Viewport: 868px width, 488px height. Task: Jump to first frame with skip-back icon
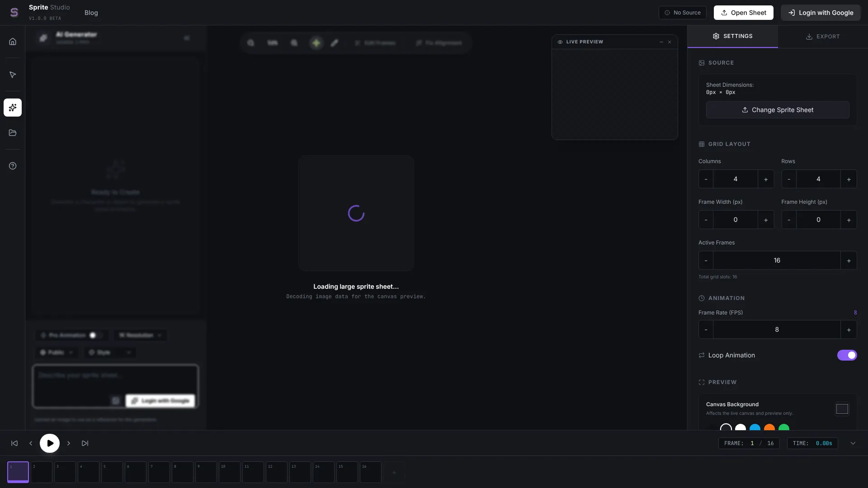14,443
